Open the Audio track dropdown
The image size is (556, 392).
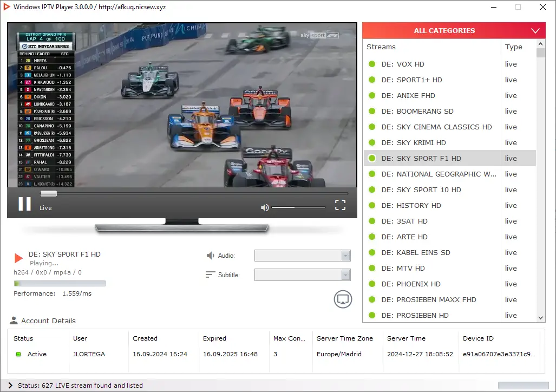pos(303,256)
